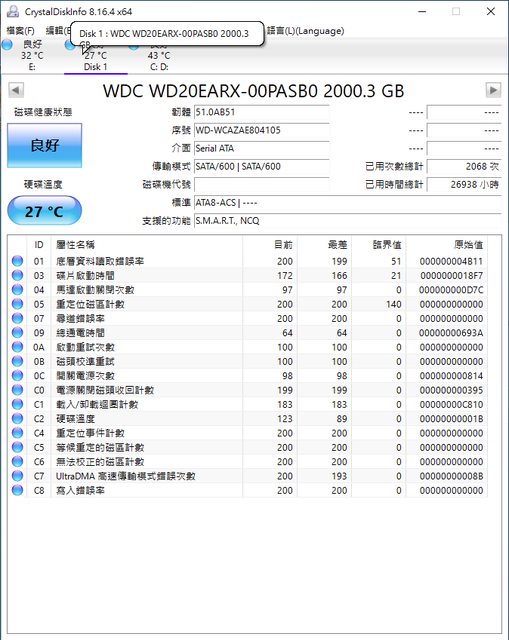
Task: Click the CrystalDiskInfo app icon in title bar
Action: [x=13, y=11]
